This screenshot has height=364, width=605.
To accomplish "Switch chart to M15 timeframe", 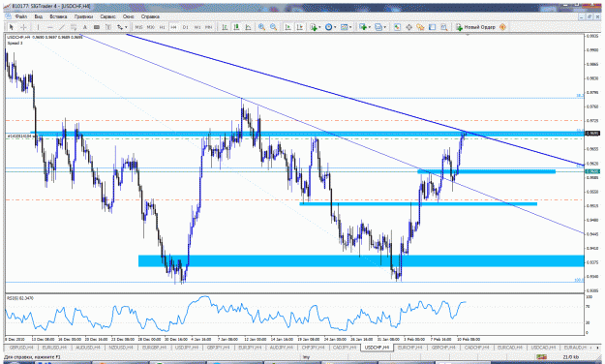I will pyautogui.click(x=138, y=27).
